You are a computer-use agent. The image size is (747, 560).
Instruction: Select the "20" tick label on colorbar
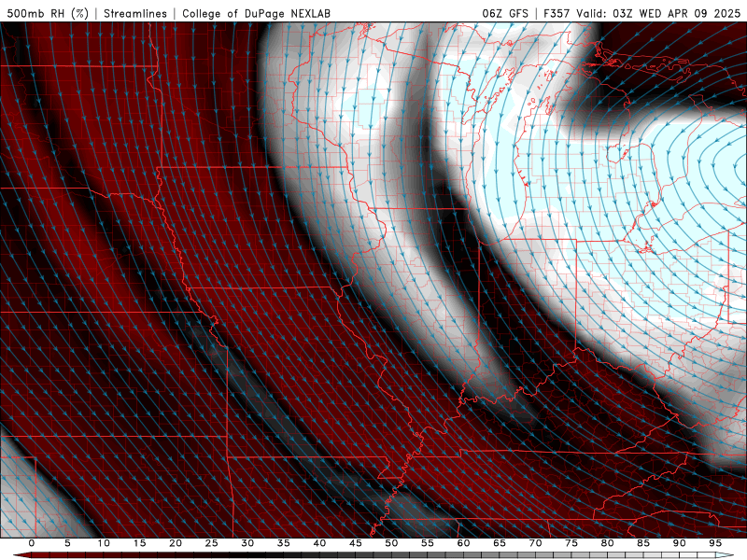pos(176,543)
